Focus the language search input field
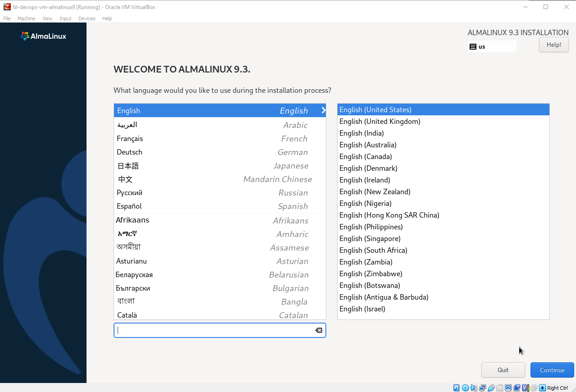 [x=220, y=330]
